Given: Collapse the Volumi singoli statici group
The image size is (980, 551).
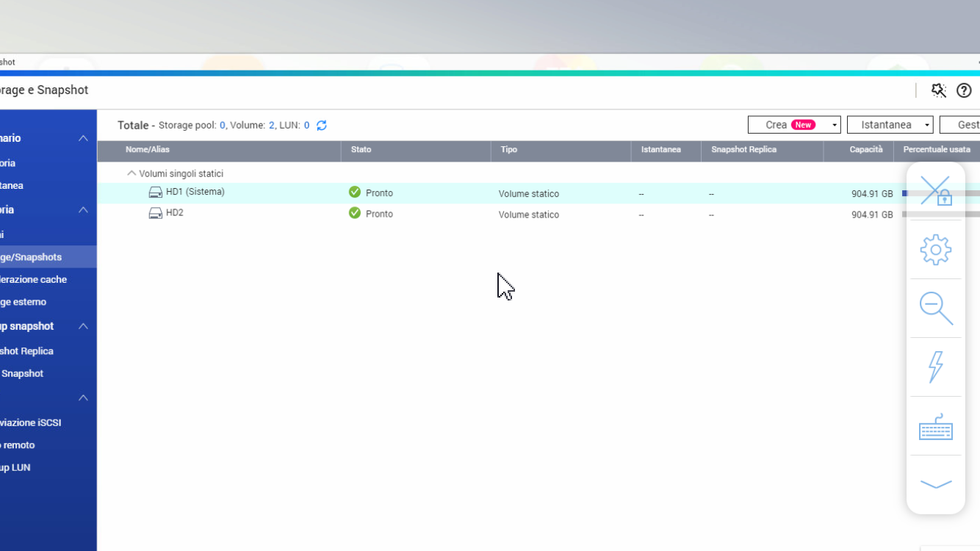Looking at the screenshot, I should coord(131,173).
